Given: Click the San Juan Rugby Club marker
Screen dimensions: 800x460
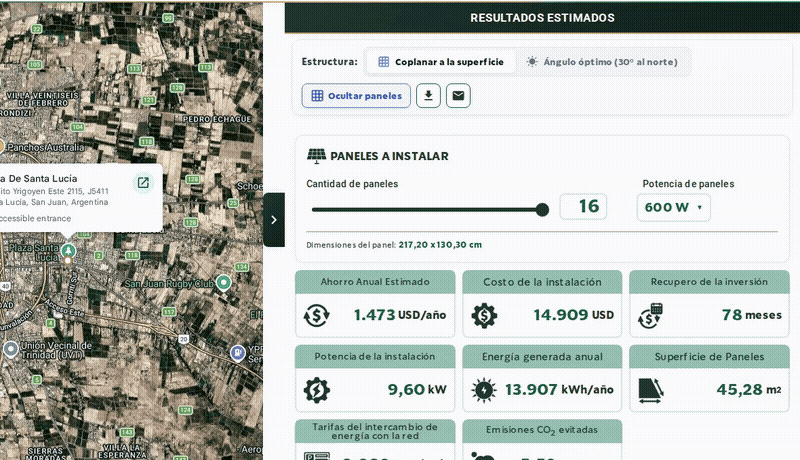Looking at the screenshot, I should [x=223, y=282].
